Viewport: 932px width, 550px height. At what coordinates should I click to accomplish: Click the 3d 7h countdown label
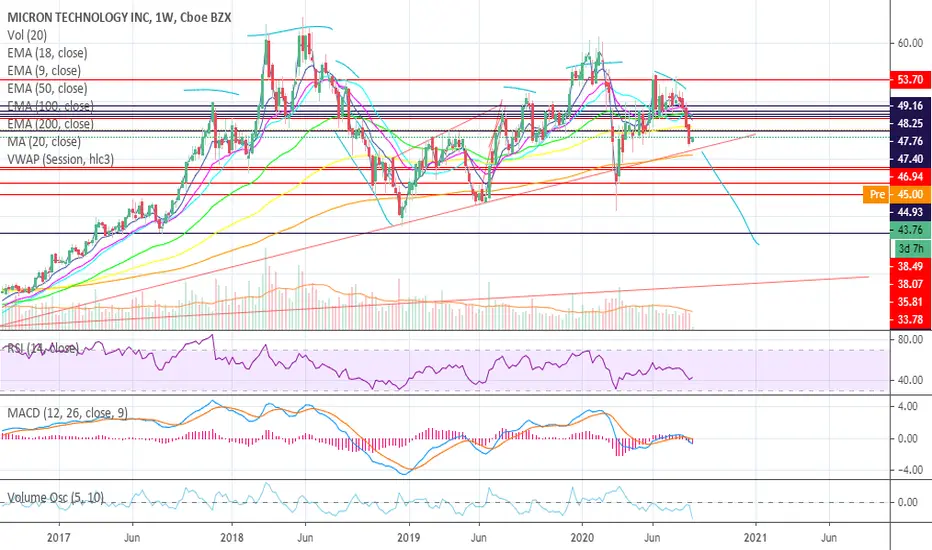pyautogui.click(x=911, y=249)
